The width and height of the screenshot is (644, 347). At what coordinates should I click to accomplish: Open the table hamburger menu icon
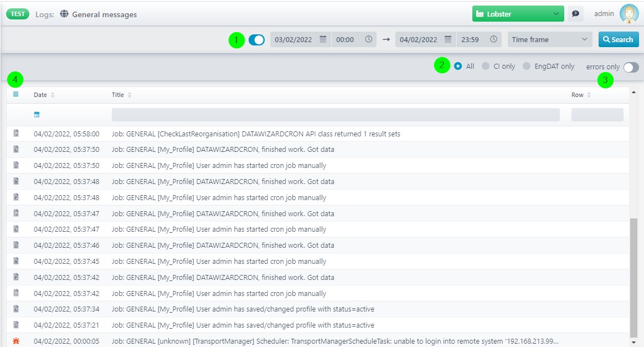[16, 94]
